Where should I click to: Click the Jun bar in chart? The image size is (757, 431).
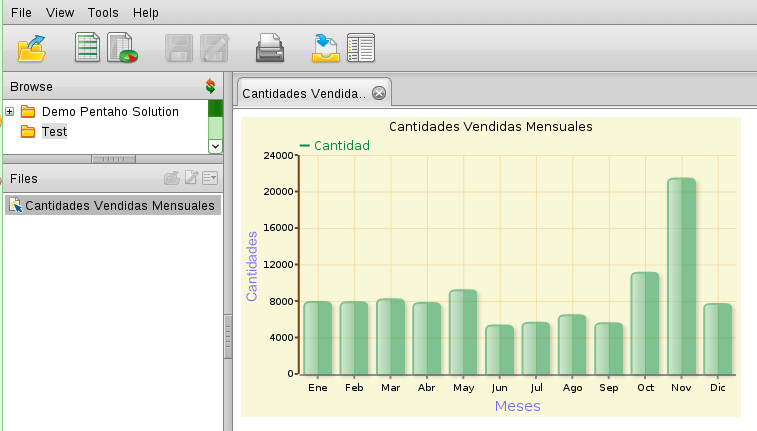click(500, 349)
